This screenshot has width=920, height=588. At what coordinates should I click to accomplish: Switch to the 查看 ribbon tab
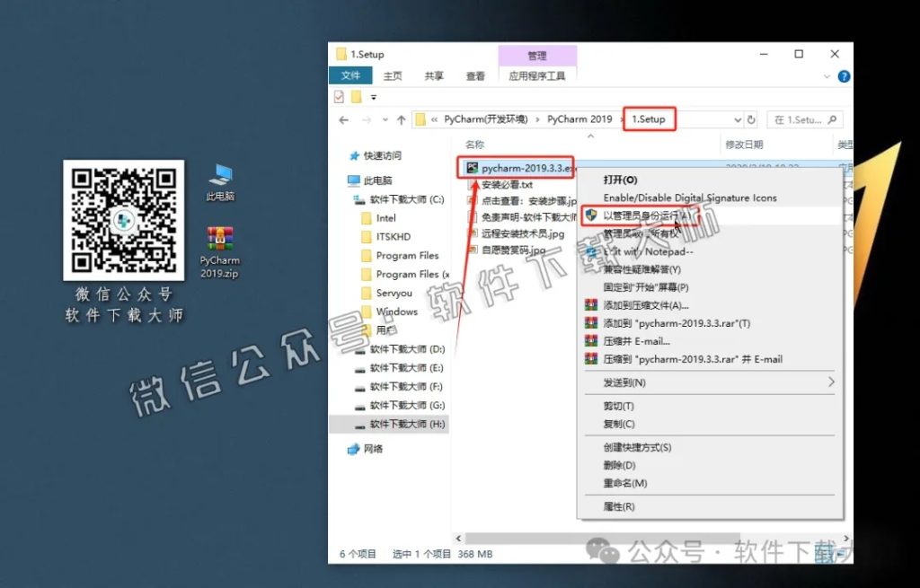[474, 75]
